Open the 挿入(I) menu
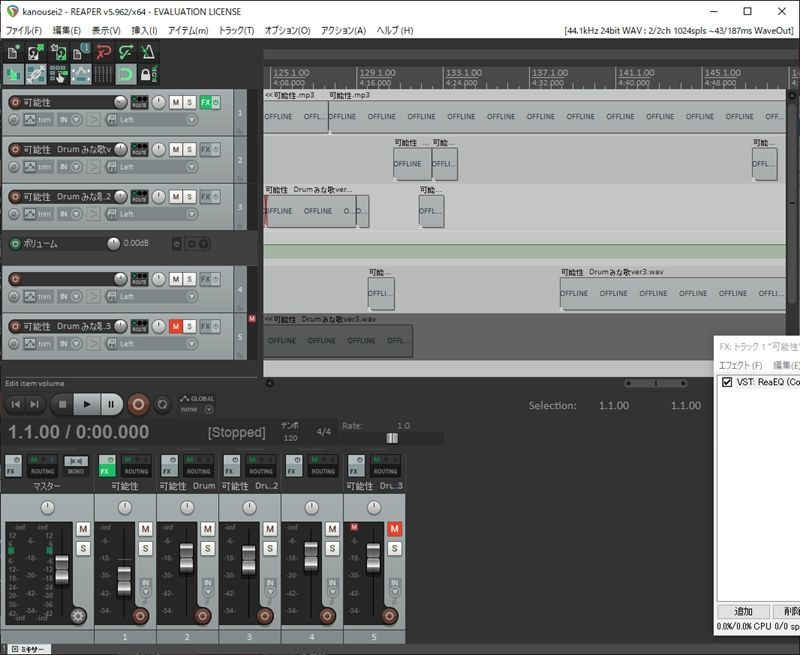This screenshot has width=800, height=655. (x=144, y=31)
